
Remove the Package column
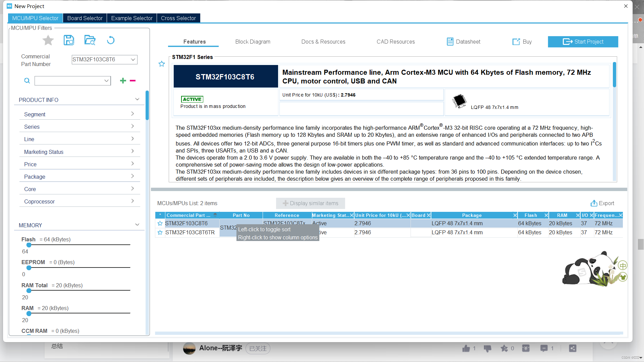[515, 216]
